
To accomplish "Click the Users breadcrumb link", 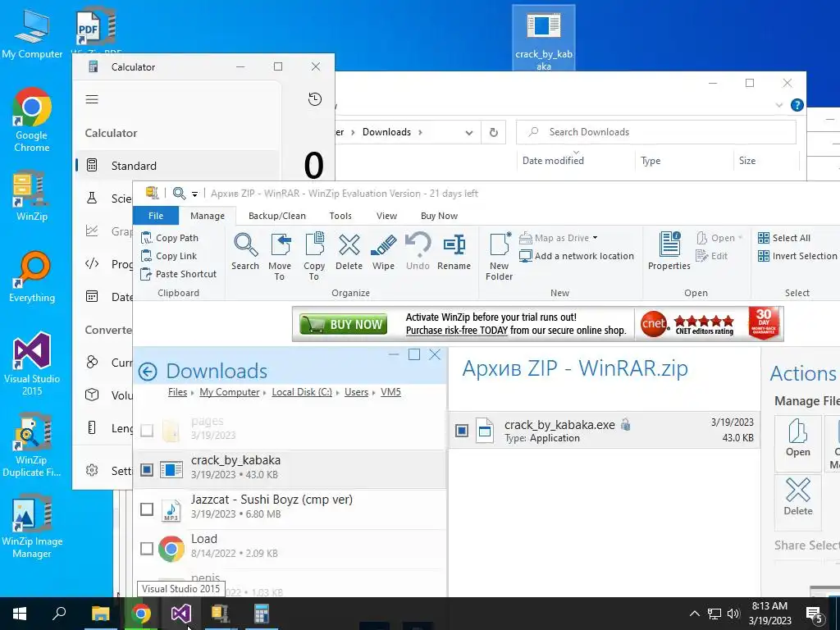I will 356,392.
